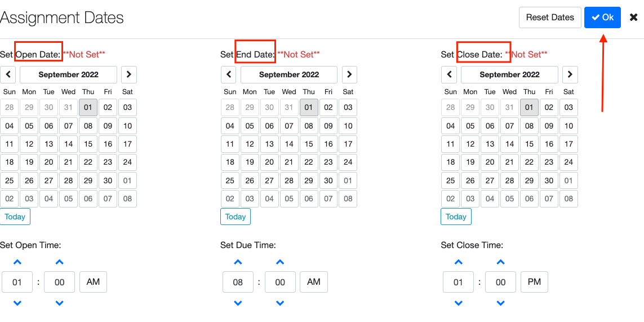The image size is (644, 322).
Task: Go to previous month in Open Date calendar
Action: click(x=8, y=74)
